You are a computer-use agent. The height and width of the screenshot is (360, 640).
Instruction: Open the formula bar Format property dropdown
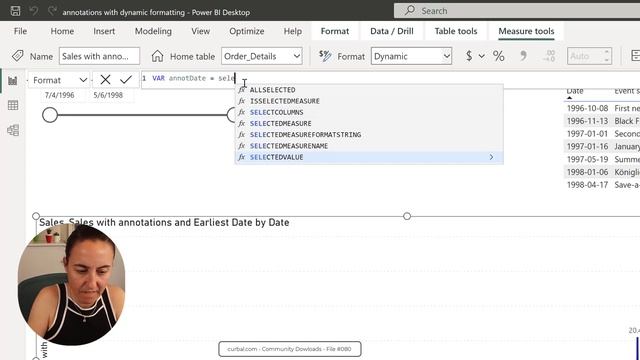pyautogui.click(x=59, y=80)
